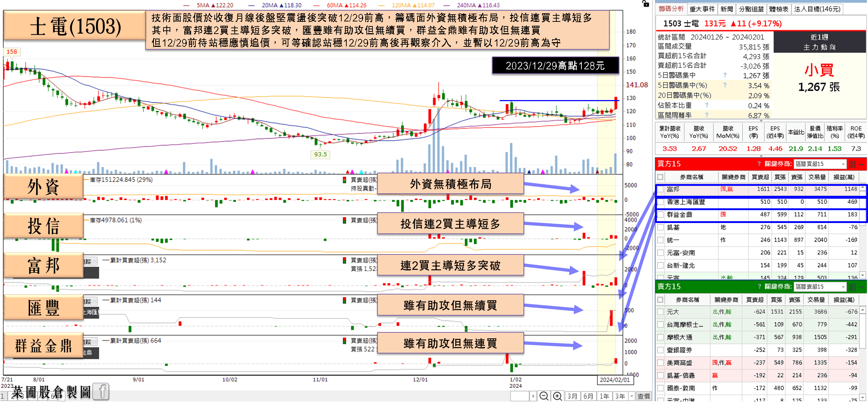Click the lock icon above the price axis

[x=645, y=4]
